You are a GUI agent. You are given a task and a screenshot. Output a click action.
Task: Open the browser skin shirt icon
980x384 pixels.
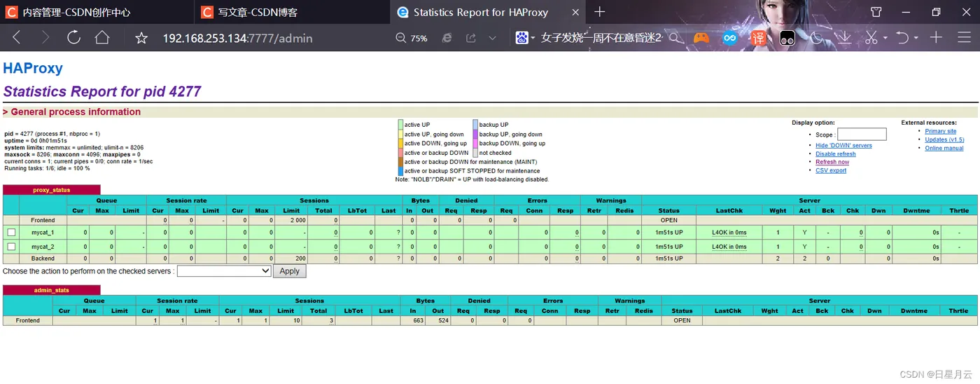876,12
